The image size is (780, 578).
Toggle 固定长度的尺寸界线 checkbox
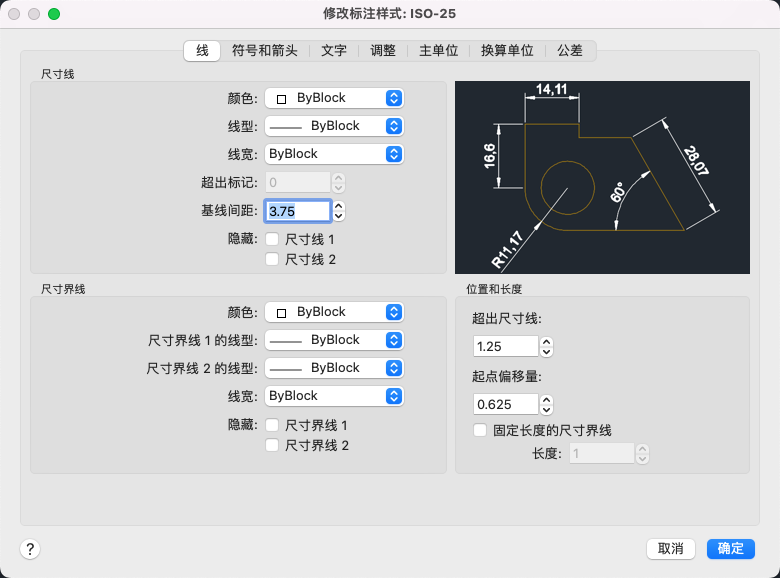pyautogui.click(x=480, y=430)
